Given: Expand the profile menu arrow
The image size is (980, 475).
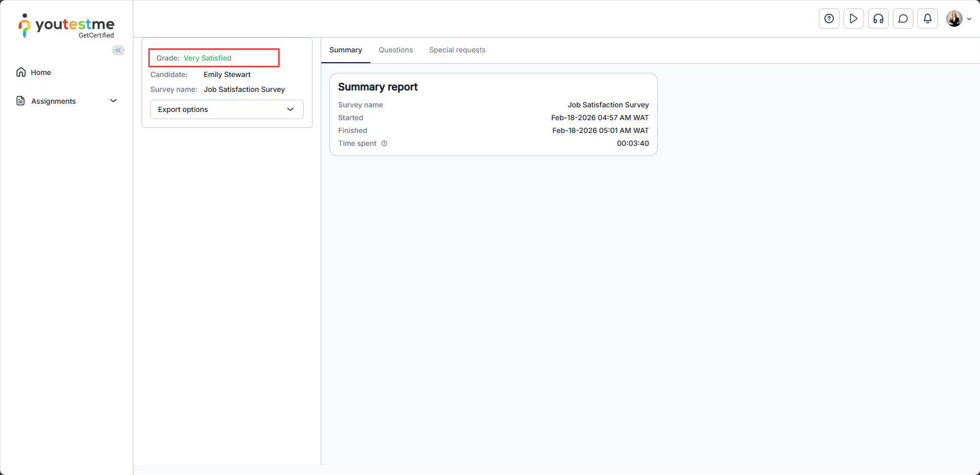Looking at the screenshot, I should coord(969,19).
